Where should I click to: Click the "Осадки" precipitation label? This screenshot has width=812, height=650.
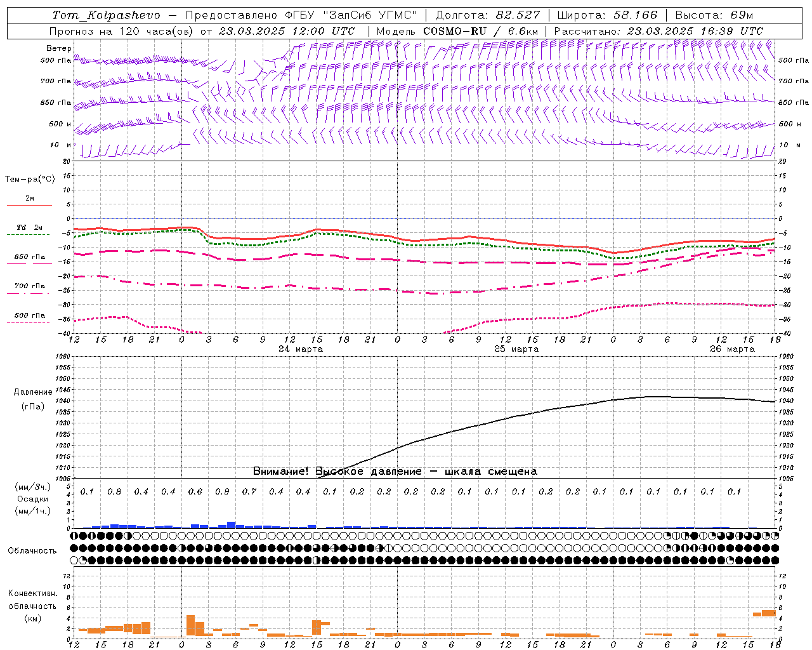32,499
